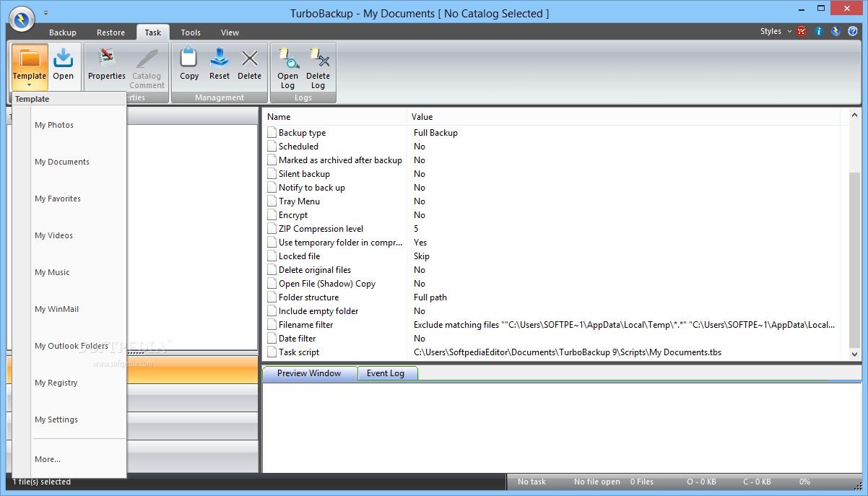
Task: Click the lightning icon before the help icon
Action: [836, 32]
